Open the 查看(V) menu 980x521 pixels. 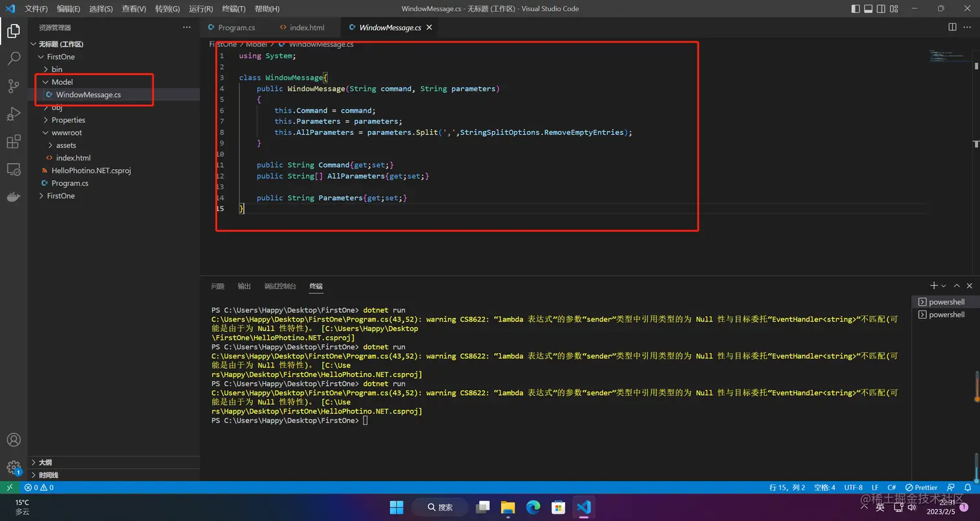pyautogui.click(x=134, y=8)
